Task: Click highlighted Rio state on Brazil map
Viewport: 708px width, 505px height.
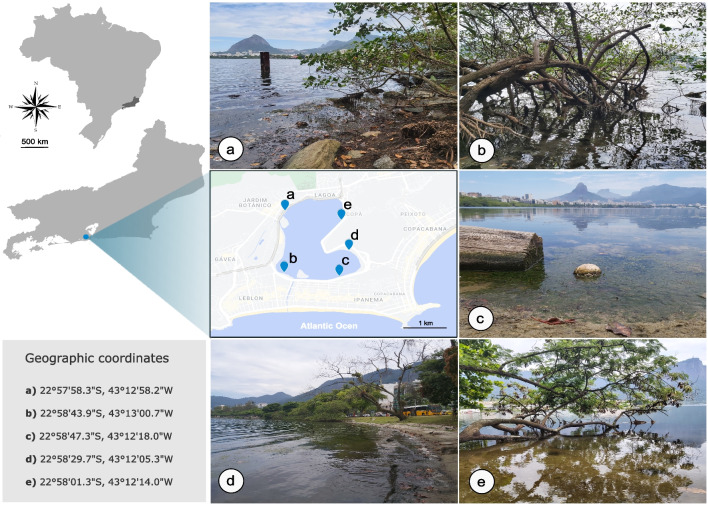Action: [131, 103]
